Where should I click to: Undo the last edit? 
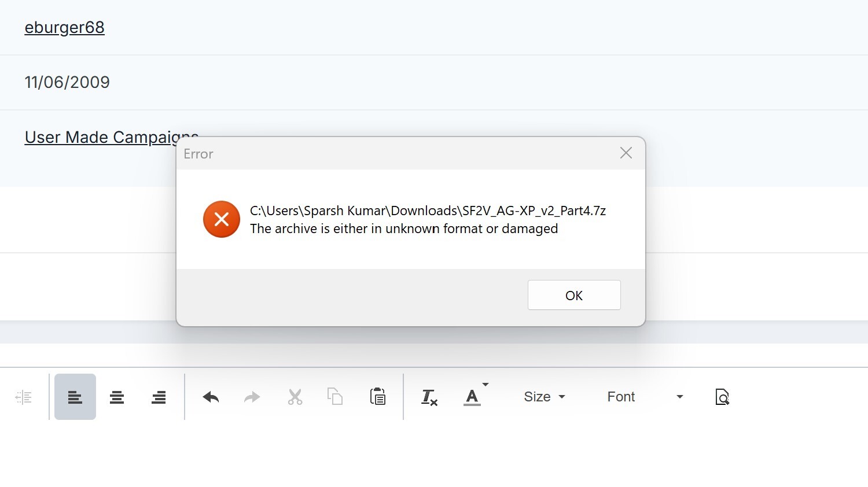[211, 397]
